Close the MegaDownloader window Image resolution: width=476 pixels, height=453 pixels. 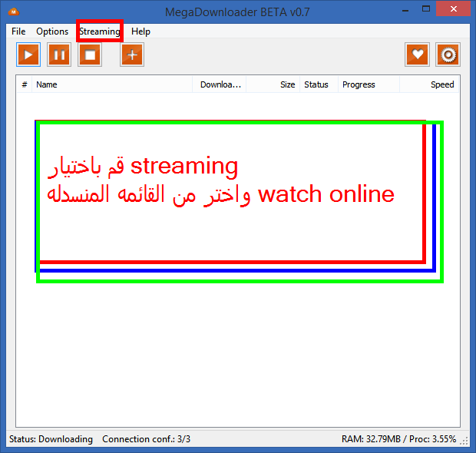pyautogui.click(x=453, y=9)
